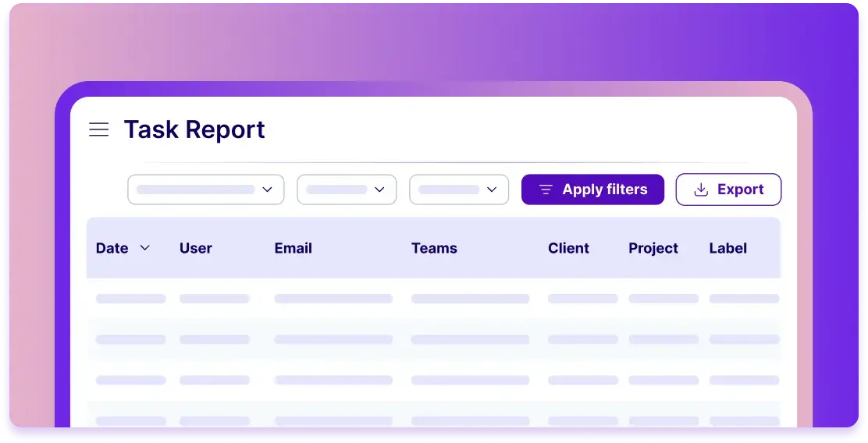Click the download icon on the Export button

click(x=701, y=190)
